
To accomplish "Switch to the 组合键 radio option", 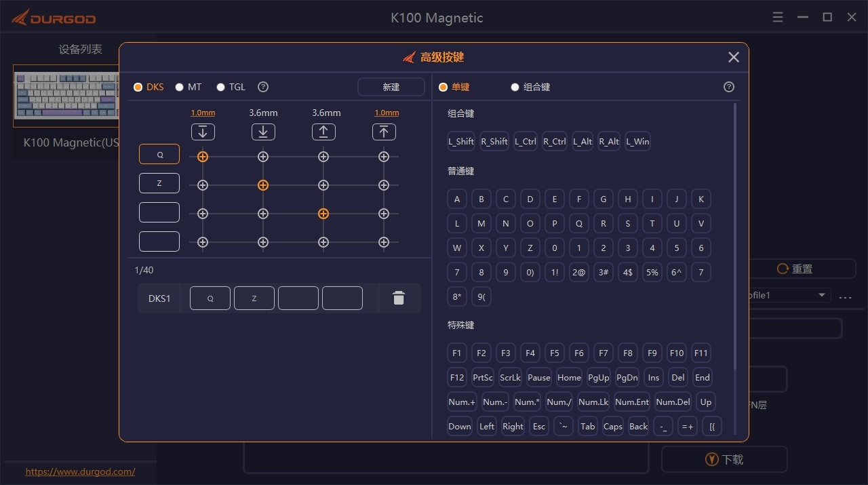I will pyautogui.click(x=515, y=87).
